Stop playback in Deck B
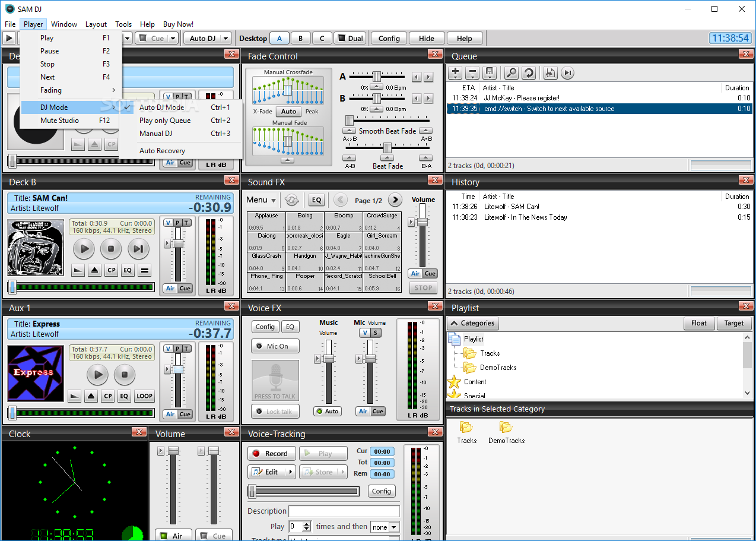 click(x=110, y=249)
